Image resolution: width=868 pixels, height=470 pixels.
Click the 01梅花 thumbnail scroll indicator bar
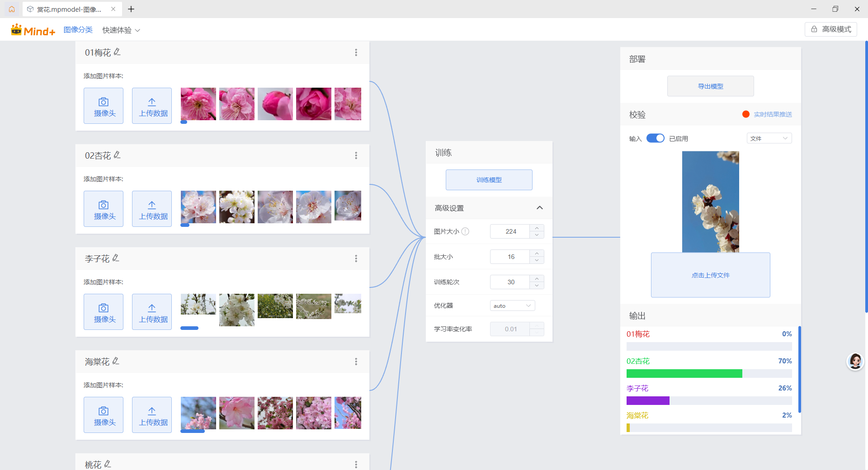(x=184, y=122)
